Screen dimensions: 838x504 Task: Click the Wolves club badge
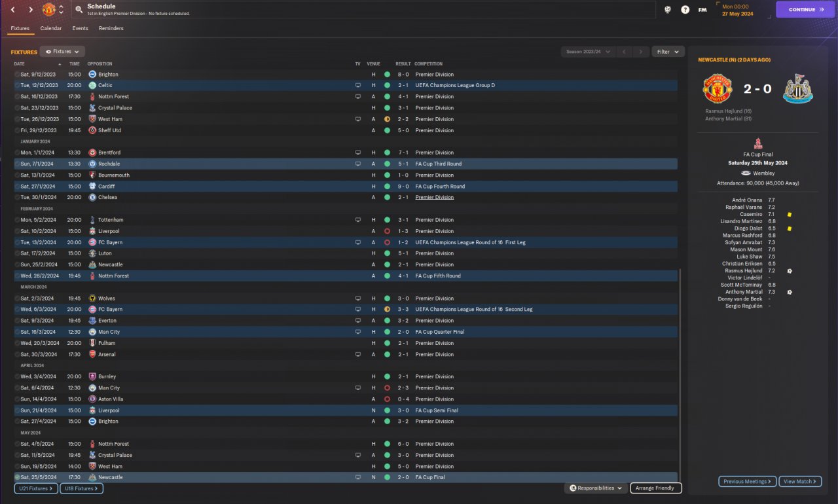[x=92, y=298]
